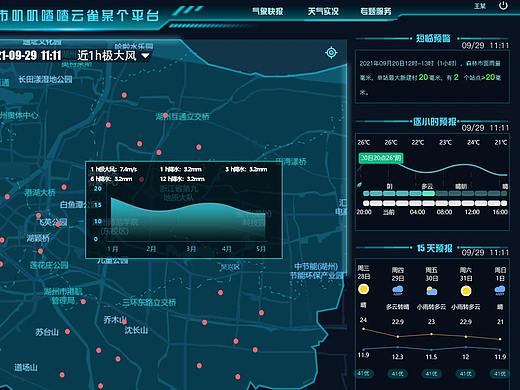Click the sun icon for 周六 31日
520x390 pixels.
pyautogui.click(x=466, y=291)
